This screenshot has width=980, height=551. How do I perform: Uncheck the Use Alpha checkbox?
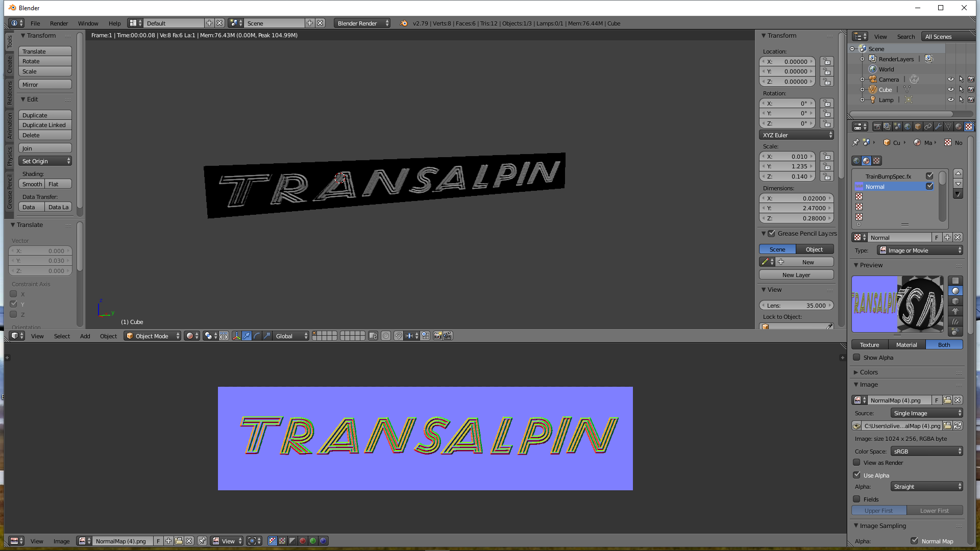pos(857,475)
